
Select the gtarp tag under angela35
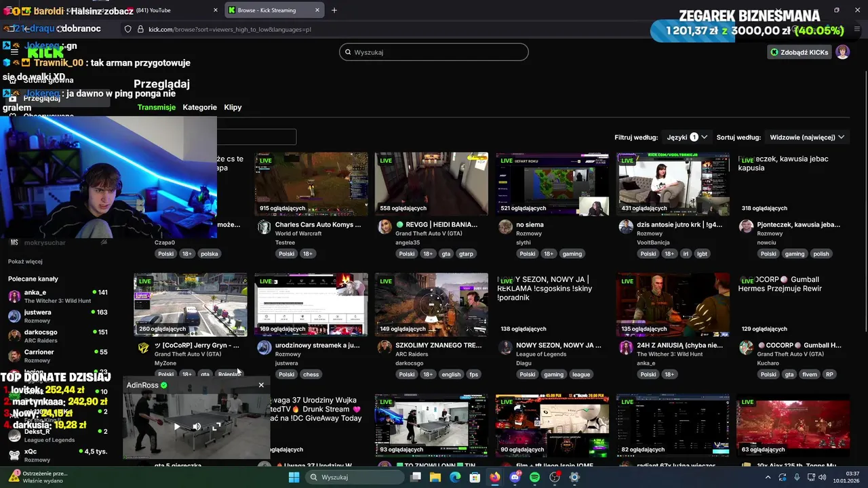coord(466,253)
